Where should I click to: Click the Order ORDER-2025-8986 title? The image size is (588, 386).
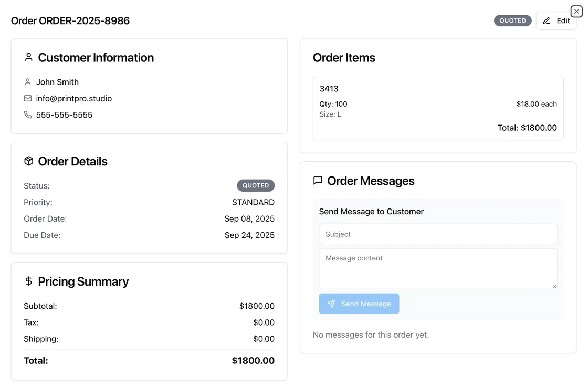click(x=70, y=20)
